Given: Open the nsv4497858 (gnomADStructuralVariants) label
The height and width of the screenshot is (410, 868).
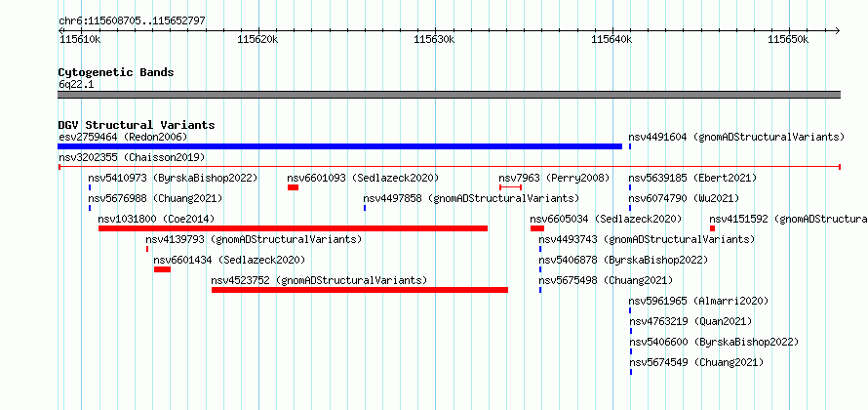Looking at the screenshot, I should tap(471, 198).
